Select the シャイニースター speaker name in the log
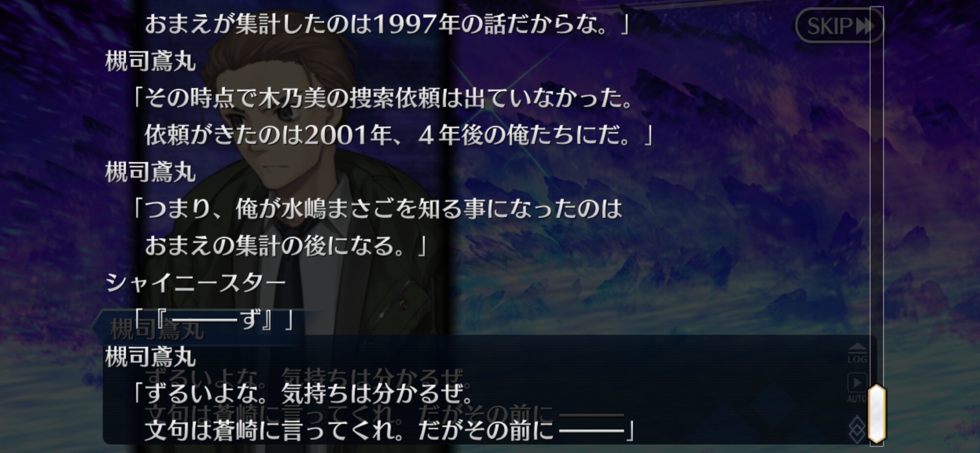Image resolution: width=980 pixels, height=453 pixels. (196, 283)
